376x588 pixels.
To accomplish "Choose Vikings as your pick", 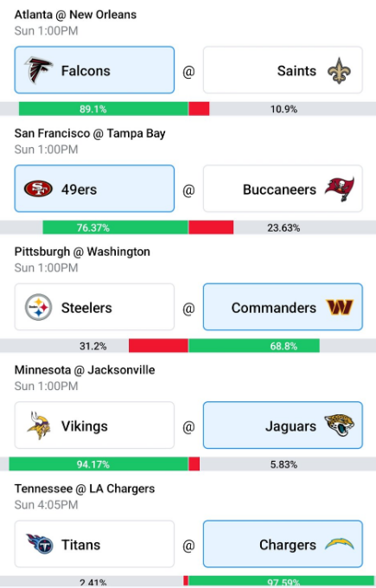I will [x=94, y=425].
